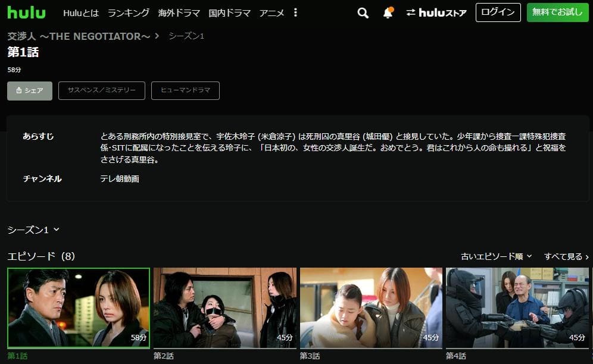The width and height of the screenshot is (593, 364).
Task: Go to the Hulu Store link
Action: pos(436,13)
